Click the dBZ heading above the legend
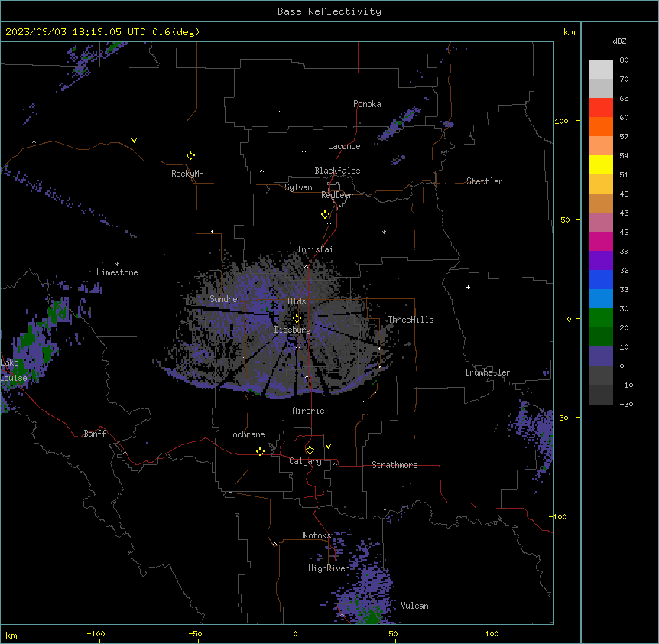The image size is (659, 644). (x=619, y=41)
